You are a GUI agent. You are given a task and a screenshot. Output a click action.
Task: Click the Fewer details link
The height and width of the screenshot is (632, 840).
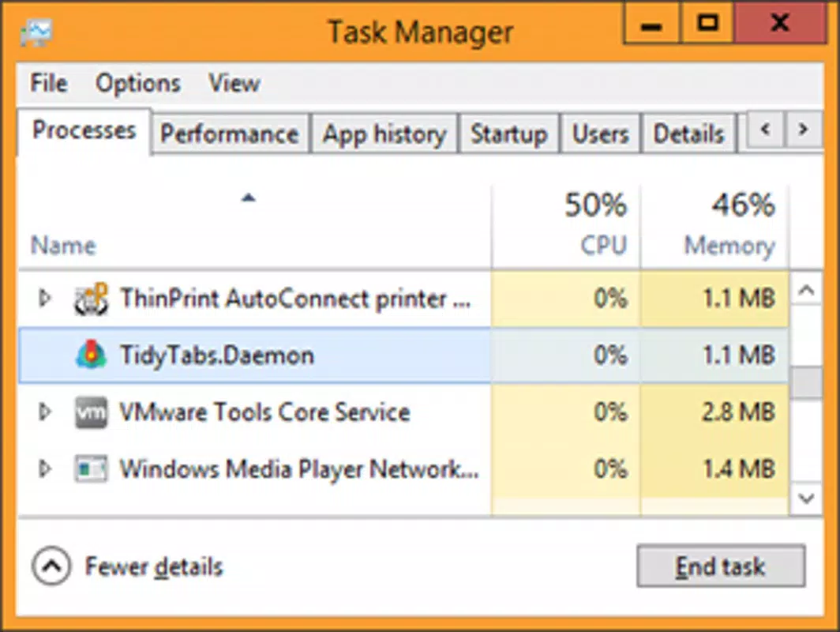pos(154,566)
